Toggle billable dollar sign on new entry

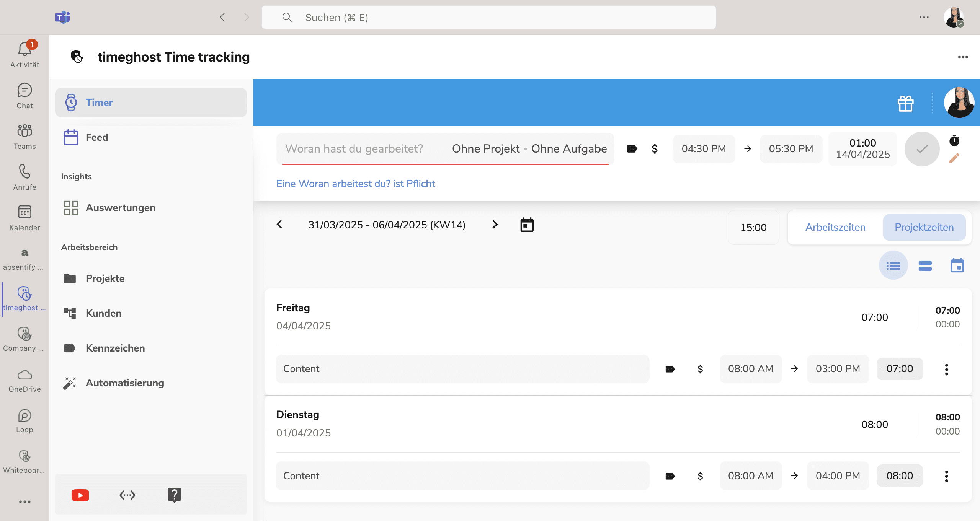tap(655, 149)
